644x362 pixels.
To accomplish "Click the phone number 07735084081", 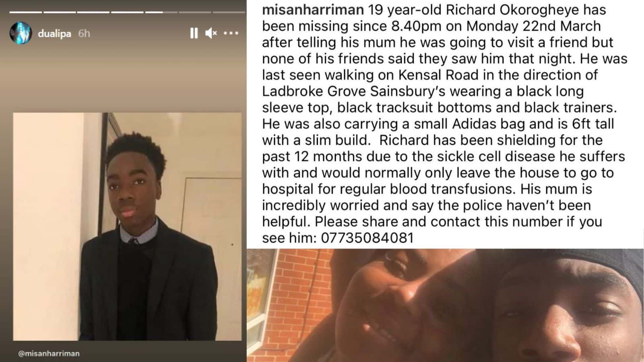I will [367, 238].
